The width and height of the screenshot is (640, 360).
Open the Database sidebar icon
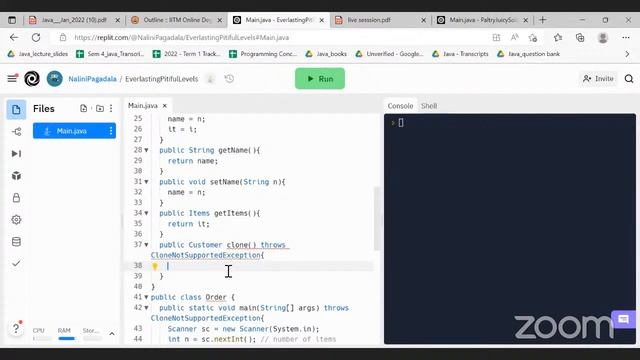click(x=16, y=242)
